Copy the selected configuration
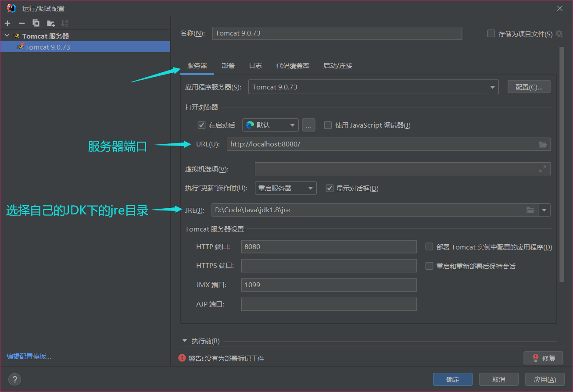Screen dimensions: 573x392 (x=36, y=23)
